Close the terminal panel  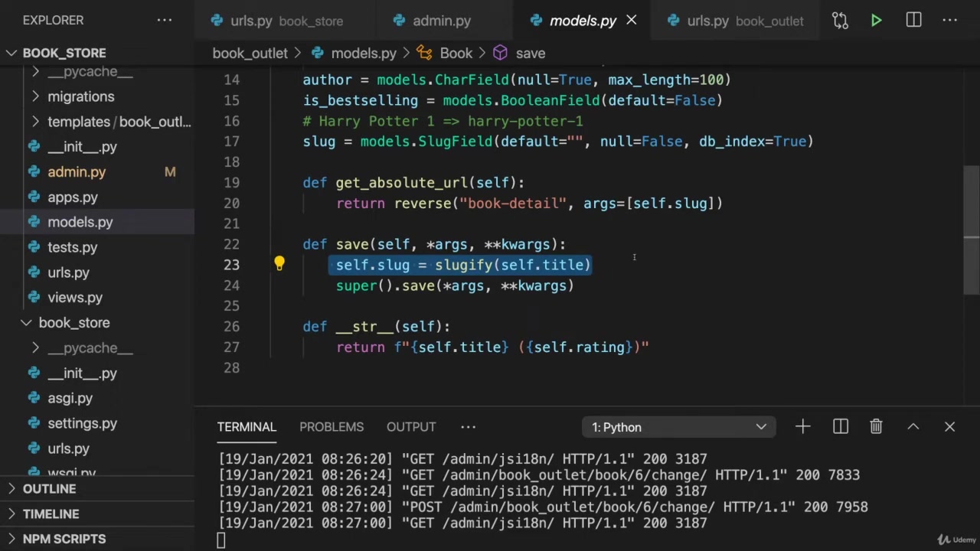(949, 427)
